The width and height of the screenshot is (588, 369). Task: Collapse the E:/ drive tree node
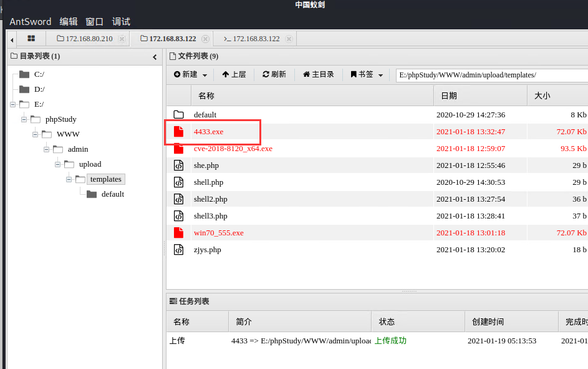click(12, 104)
